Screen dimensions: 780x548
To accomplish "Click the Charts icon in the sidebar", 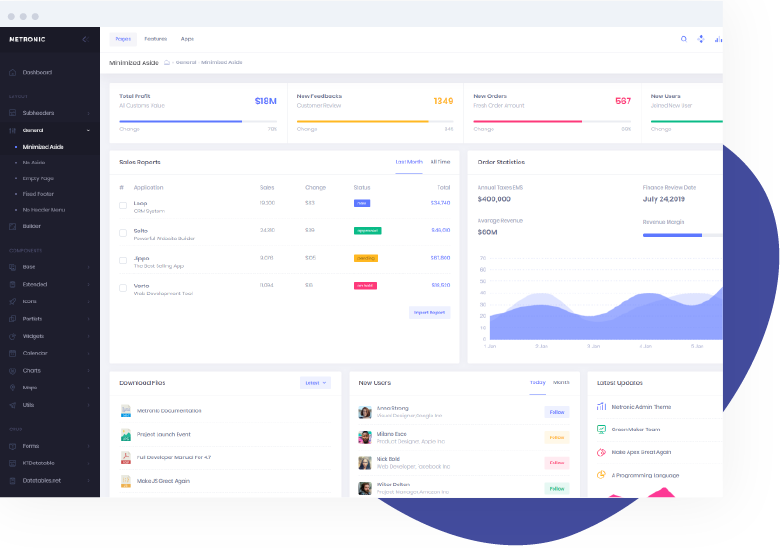I will [12, 370].
